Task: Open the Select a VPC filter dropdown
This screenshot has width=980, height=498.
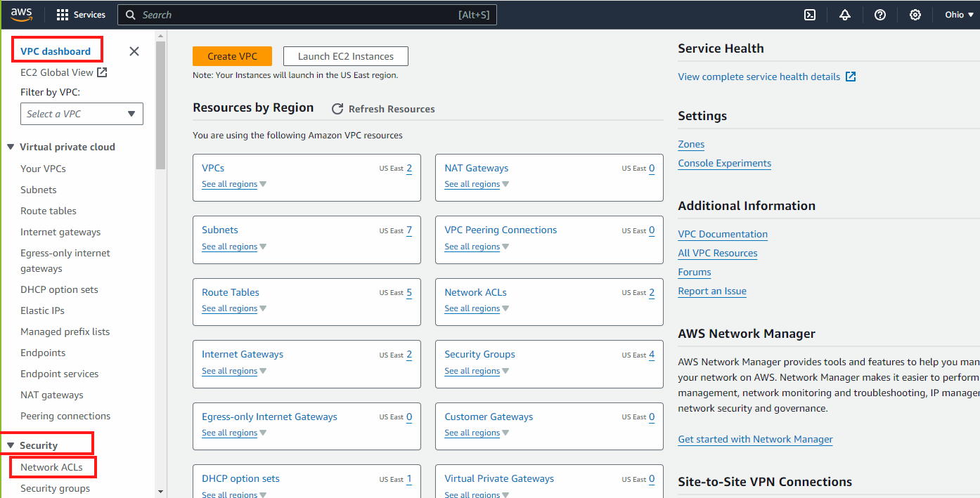Action: pos(82,114)
